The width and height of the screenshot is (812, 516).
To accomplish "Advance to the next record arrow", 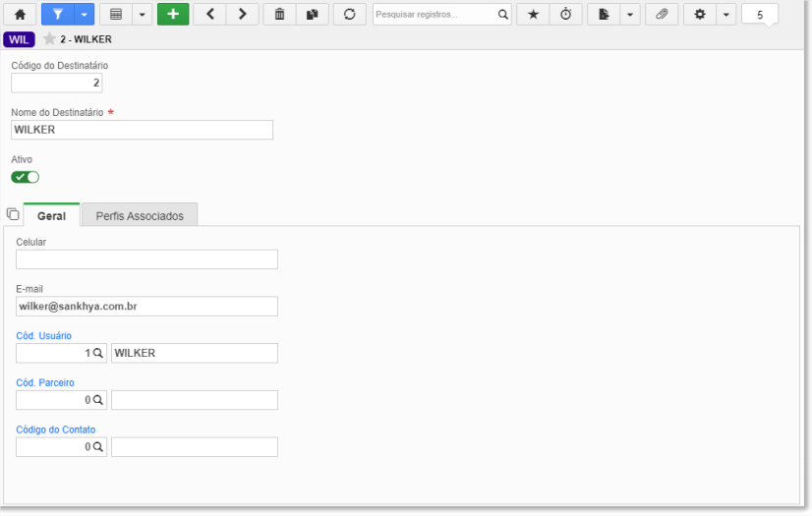I will point(243,15).
